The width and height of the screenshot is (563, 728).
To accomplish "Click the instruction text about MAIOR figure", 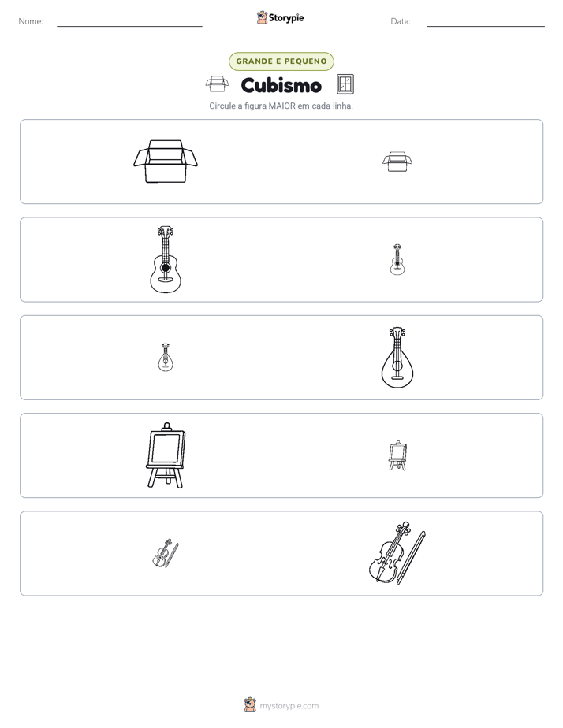I will [281, 106].
